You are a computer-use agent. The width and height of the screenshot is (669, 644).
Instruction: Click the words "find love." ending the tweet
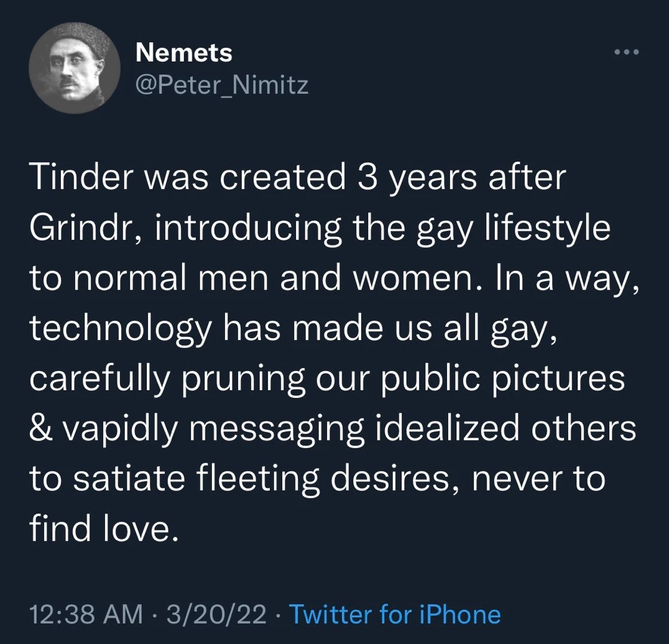pyautogui.click(x=99, y=530)
